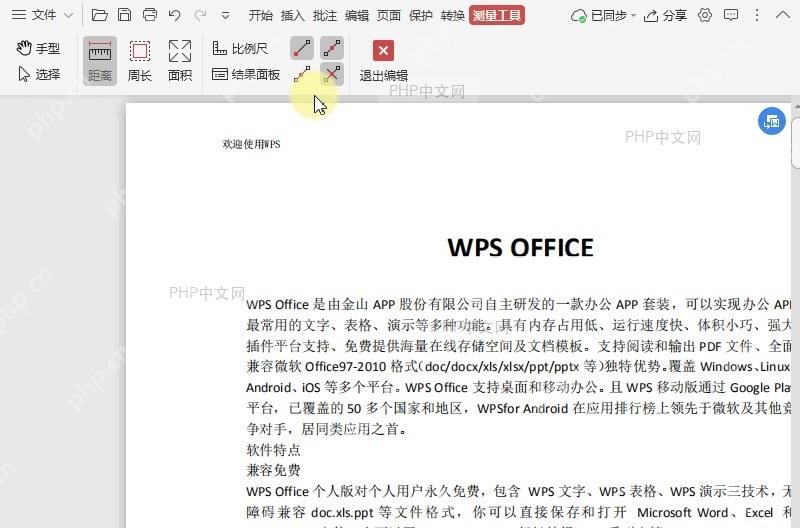The image size is (800, 528).
Task: Click the line 争对手，居同类应用之首。
Action: pos(327,429)
